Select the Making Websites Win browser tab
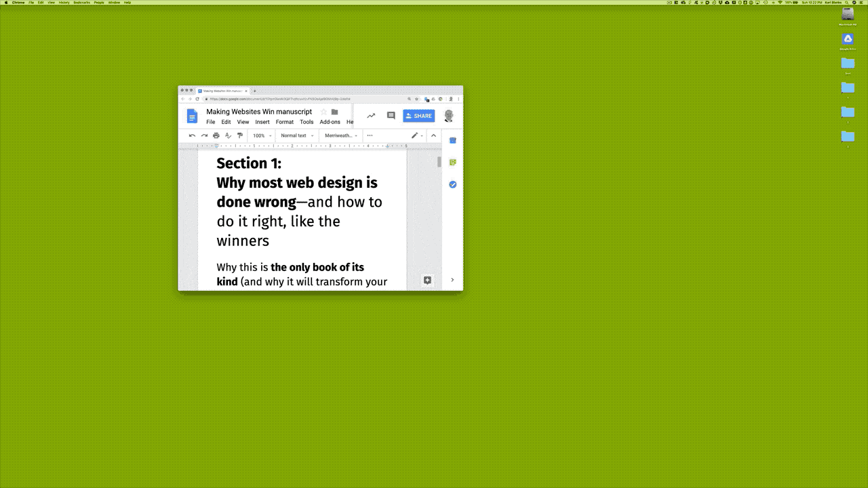Viewport: 868px width, 488px height. tap(223, 91)
